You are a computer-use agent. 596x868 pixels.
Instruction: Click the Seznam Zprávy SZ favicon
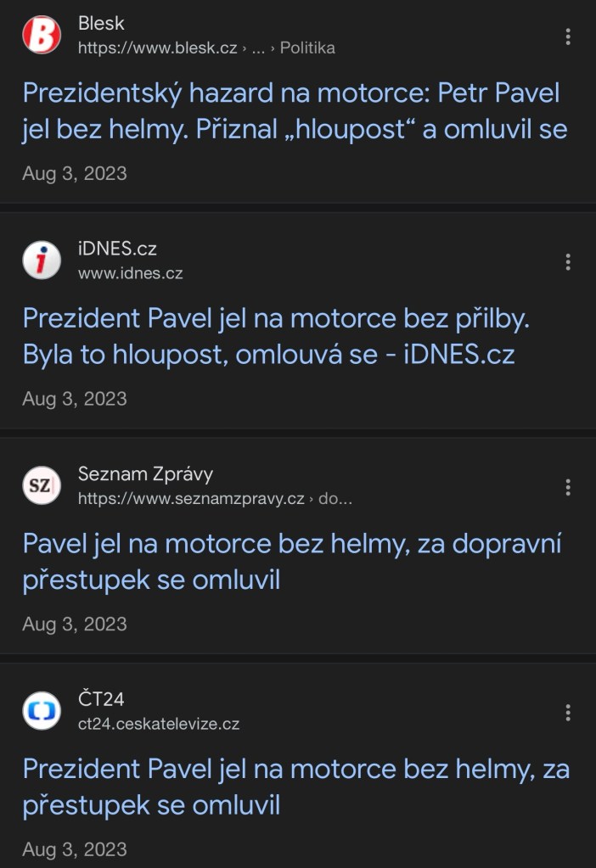42,485
